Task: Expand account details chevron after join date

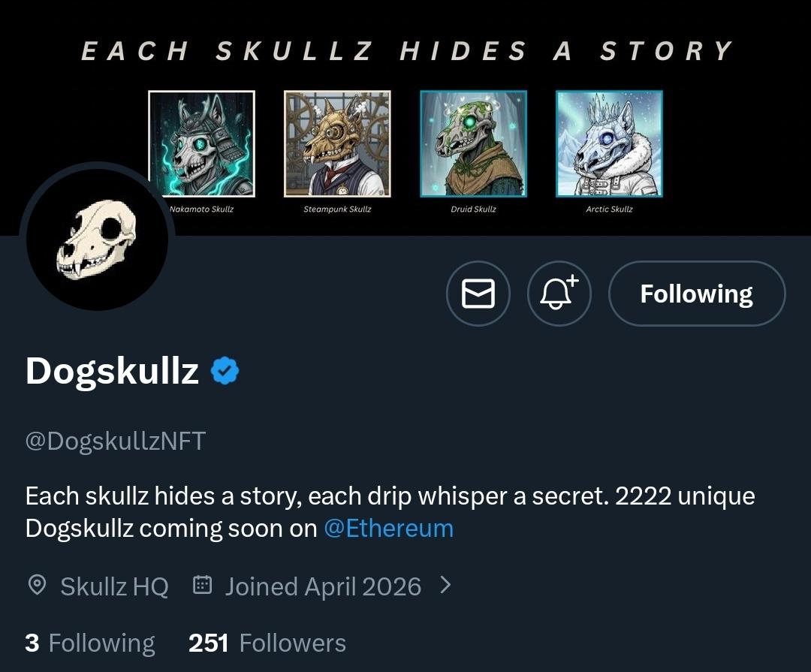Action: 445,585
